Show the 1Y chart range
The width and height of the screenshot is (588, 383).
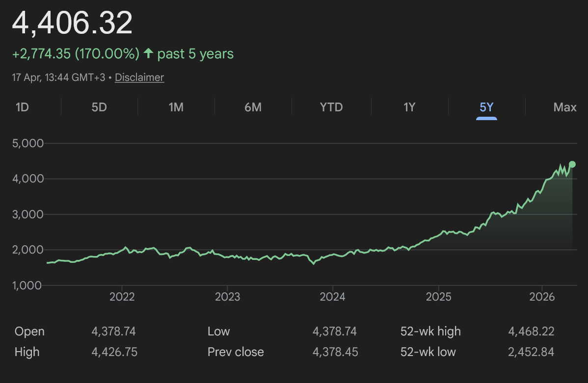(x=409, y=107)
